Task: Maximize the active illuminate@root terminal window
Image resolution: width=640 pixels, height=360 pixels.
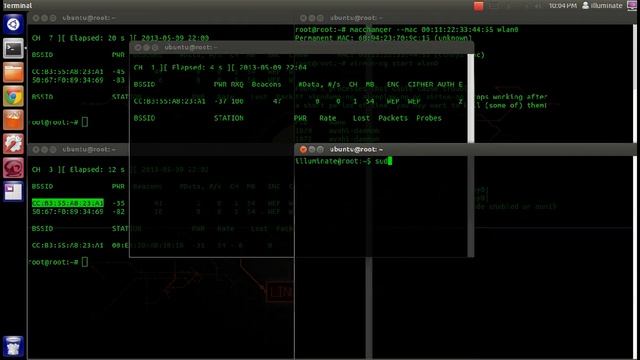Action: click(320, 149)
